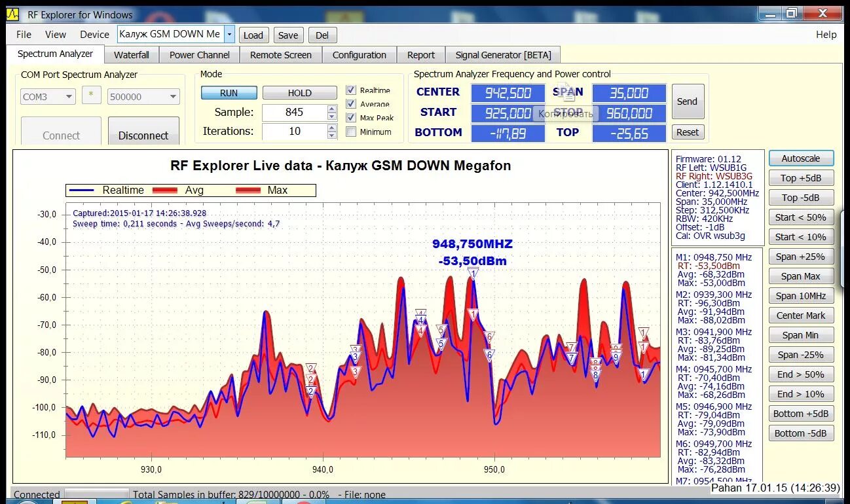Click the refresh ports asterisk button
Screen dimensions: 850x504
click(91, 96)
